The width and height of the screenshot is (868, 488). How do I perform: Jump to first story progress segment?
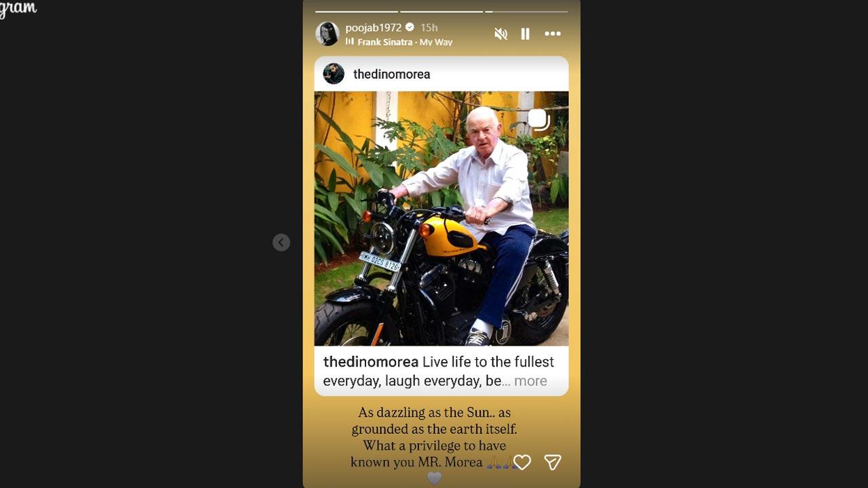point(357,12)
